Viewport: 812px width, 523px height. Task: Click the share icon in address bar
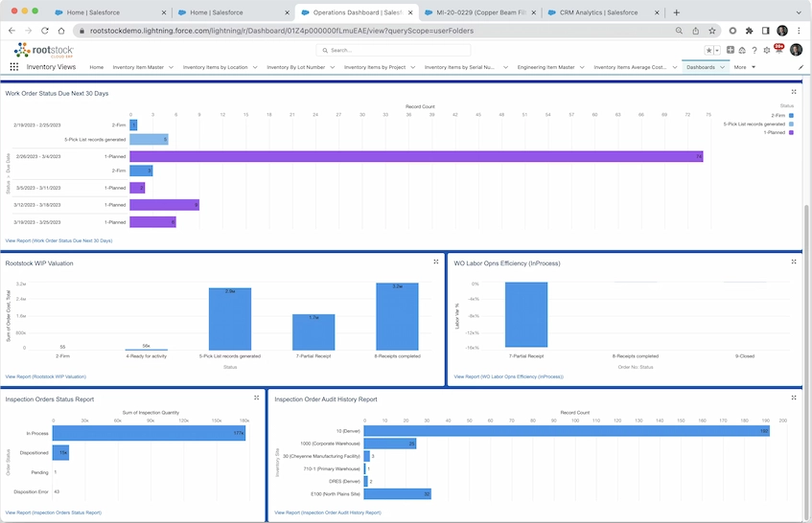(695, 31)
